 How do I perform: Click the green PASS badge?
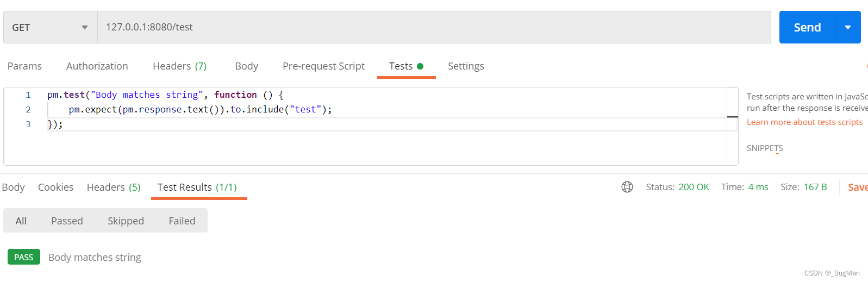point(24,257)
